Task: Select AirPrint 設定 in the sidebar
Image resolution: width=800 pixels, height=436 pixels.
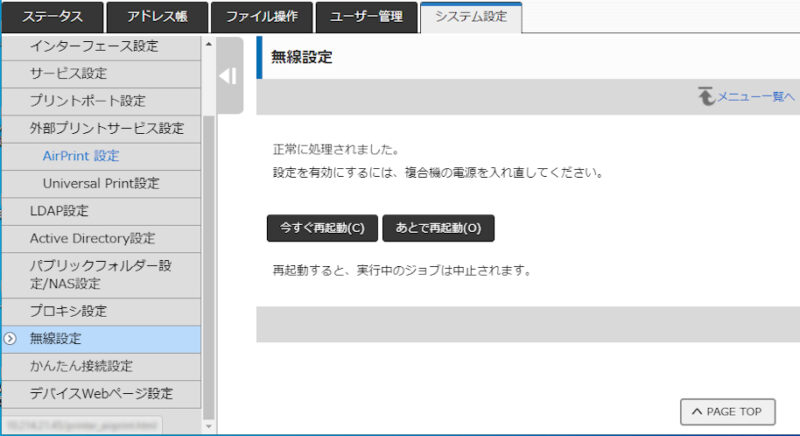Action: coord(81,156)
